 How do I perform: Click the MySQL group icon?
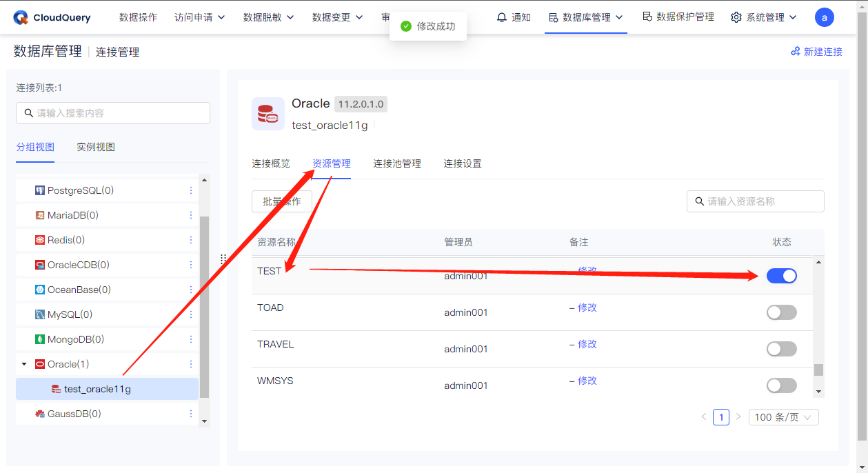(40, 314)
